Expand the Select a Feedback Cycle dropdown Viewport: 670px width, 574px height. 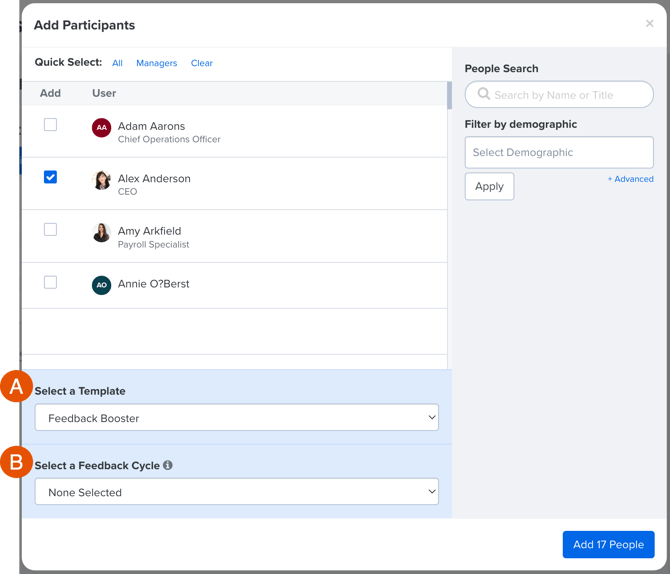[x=237, y=492]
